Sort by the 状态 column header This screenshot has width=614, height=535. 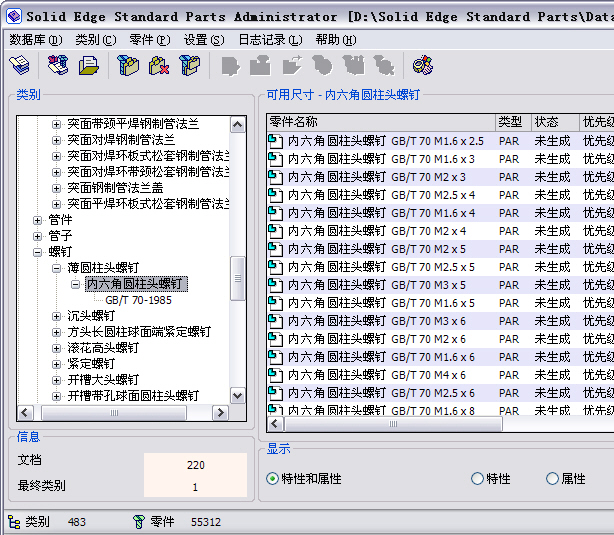pyautogui.click(x=555, y=122)
